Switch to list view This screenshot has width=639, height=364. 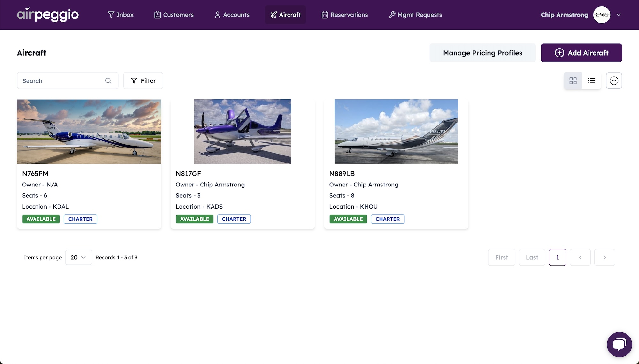(x=592, y=80)
